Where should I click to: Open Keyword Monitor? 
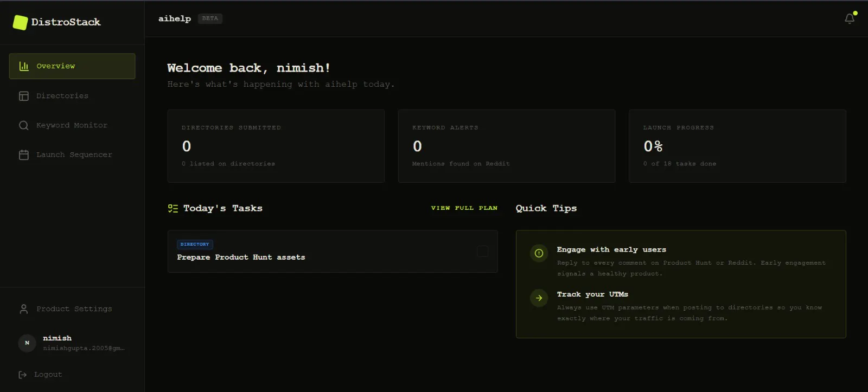point(72,125)
